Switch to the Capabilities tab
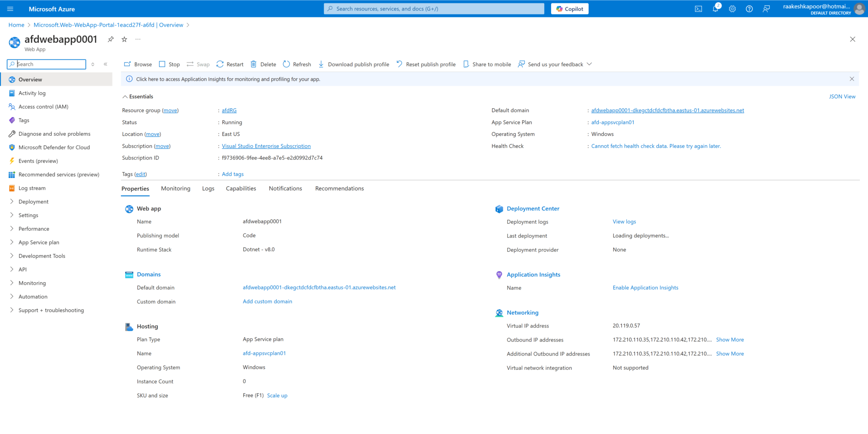868x434 pixels. [x=241, y=189]
